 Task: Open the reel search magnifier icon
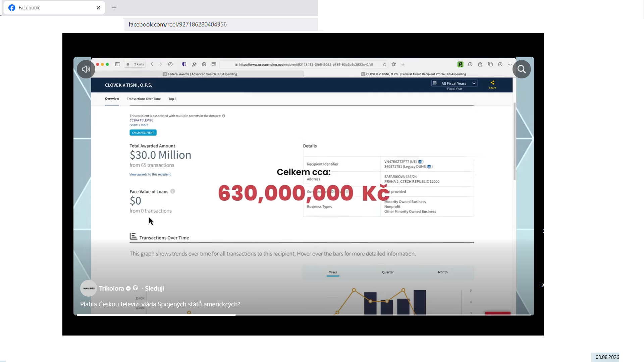[522, 69]
